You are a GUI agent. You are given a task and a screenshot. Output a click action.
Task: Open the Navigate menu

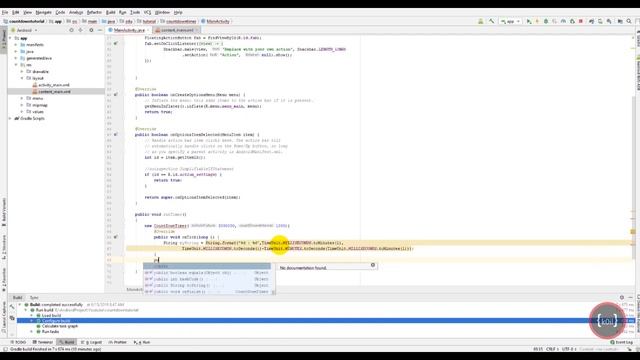[43, 13]
